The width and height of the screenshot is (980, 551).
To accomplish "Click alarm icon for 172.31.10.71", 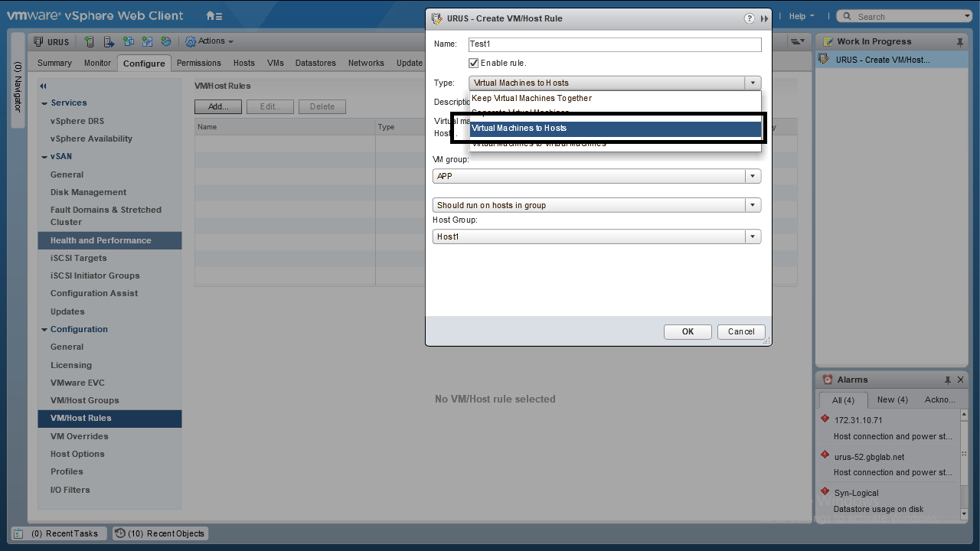I will point(825,419).
